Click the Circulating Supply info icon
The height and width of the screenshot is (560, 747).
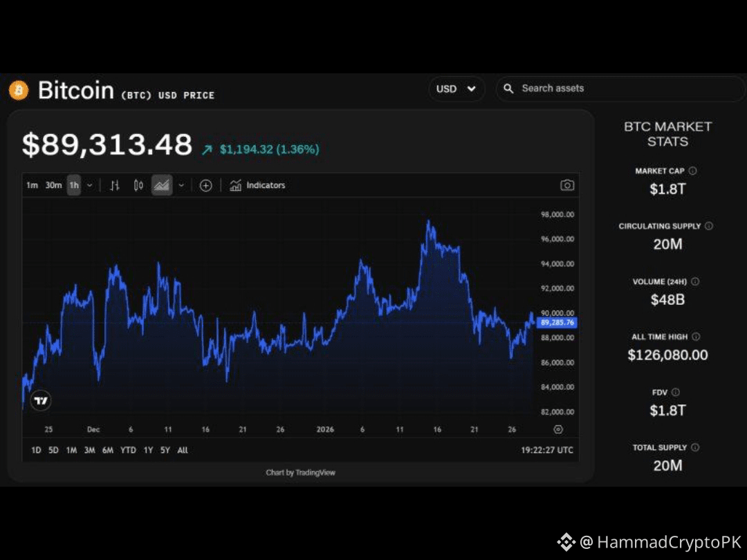[709, 225]
